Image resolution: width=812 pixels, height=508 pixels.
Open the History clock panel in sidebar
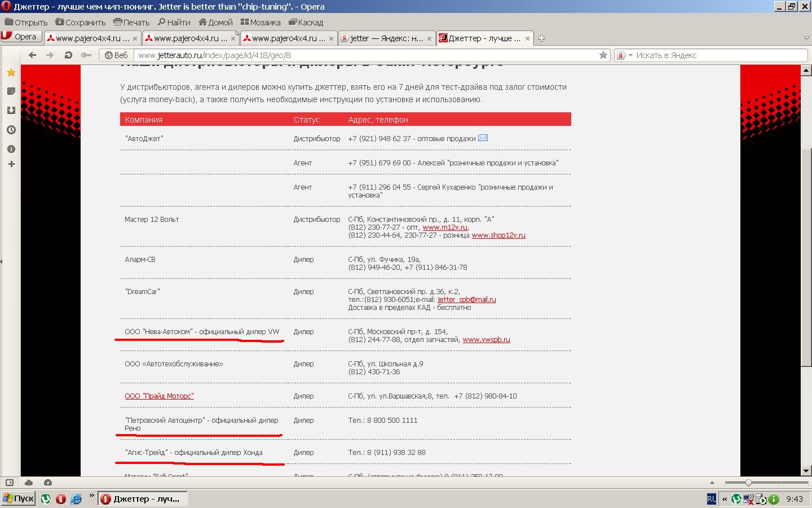coord(11,130)
